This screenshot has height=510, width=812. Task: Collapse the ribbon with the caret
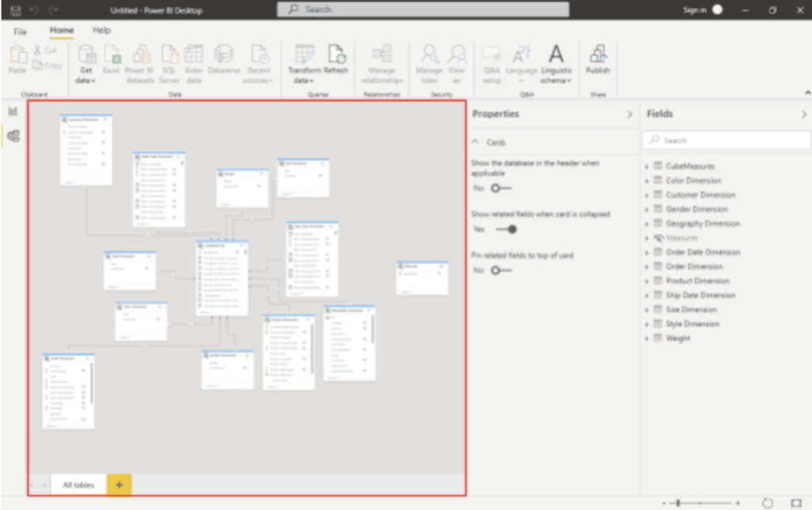807,93
